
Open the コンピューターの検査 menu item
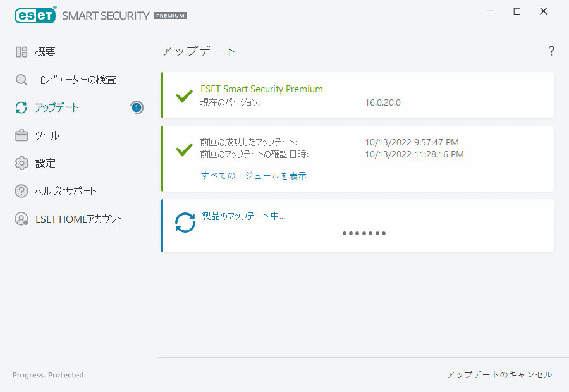(x=75, y=80)
